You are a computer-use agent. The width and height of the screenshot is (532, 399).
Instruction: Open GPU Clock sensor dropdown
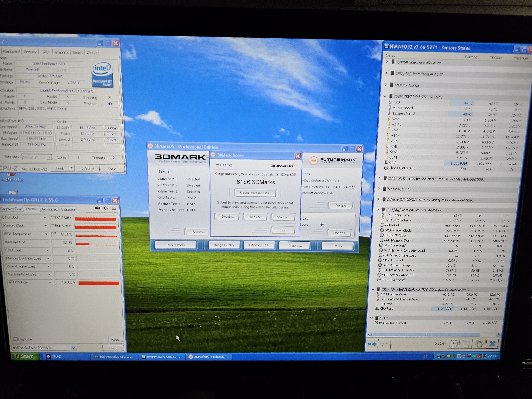point(45,217)
